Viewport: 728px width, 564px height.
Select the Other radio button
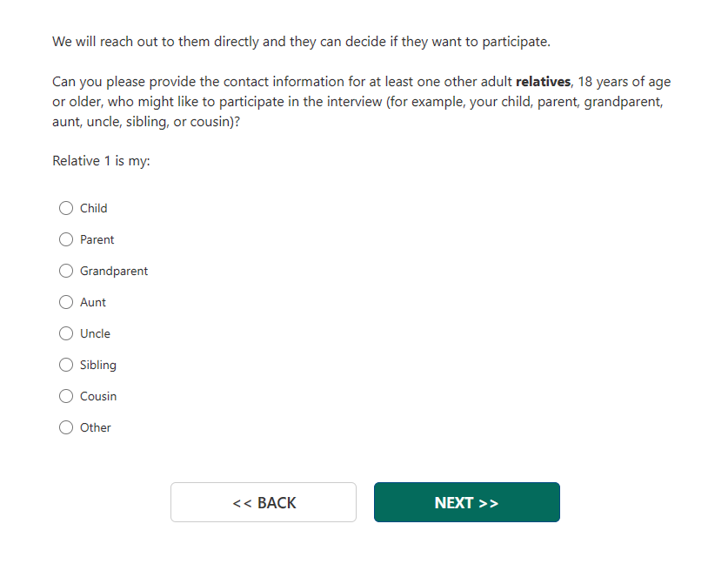pos(66,427)
